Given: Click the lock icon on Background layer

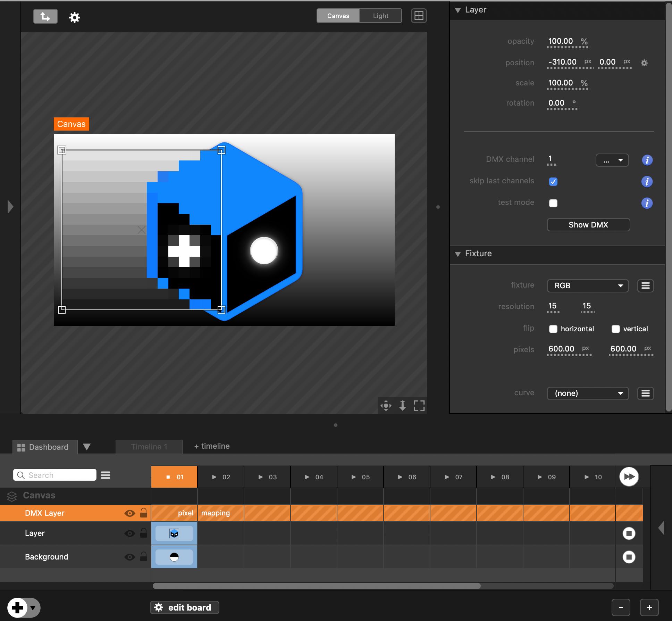Looking at the screenshot, I should (x=143, y=557).
